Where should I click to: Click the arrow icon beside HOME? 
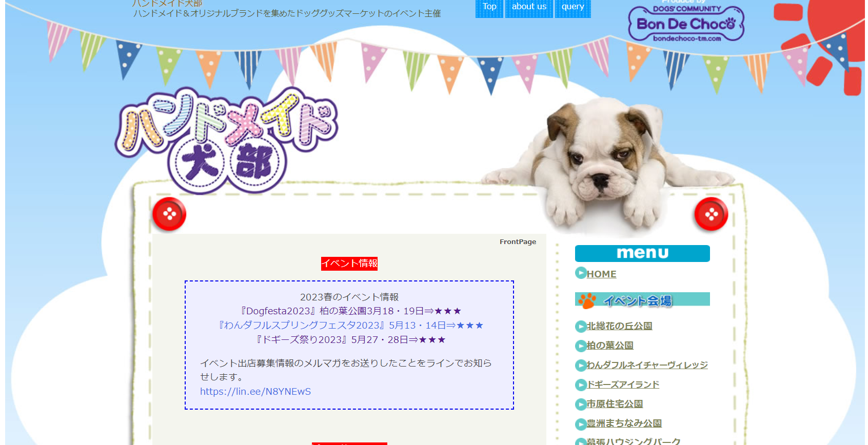(581, 273)
